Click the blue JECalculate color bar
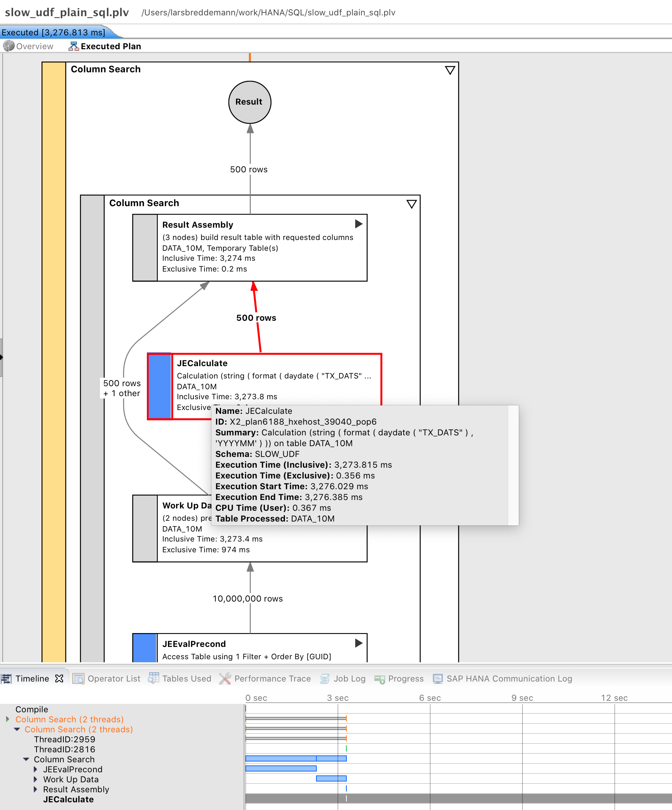The height and width of the screenshot is (810, 672). [x=160, y=386]
